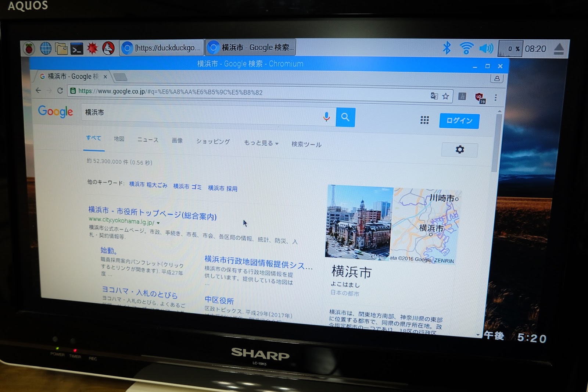
Task: Click the gray extension icon beside the star
Action: tap(462, 96)
